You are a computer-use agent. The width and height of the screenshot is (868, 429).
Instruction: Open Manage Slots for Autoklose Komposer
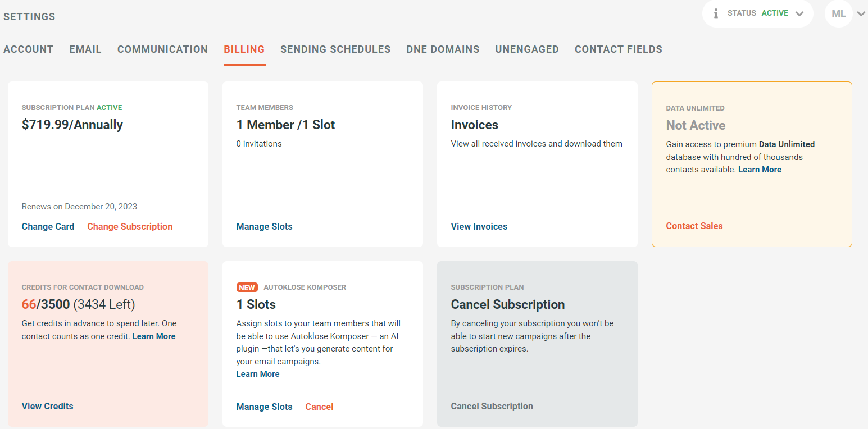264,407
